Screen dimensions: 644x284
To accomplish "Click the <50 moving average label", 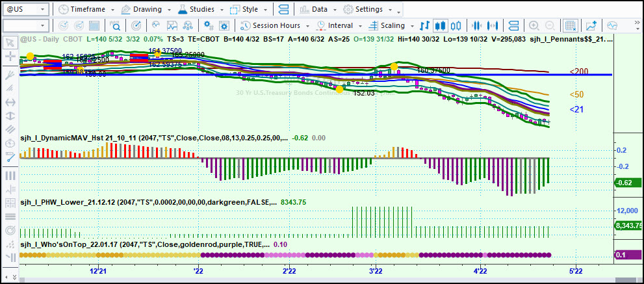I will pos(576,94).
